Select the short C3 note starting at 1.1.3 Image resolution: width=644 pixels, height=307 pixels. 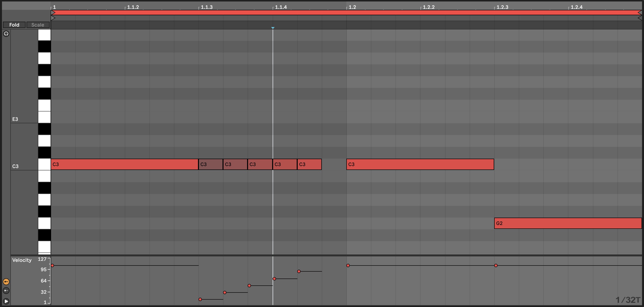coord(211,164)
